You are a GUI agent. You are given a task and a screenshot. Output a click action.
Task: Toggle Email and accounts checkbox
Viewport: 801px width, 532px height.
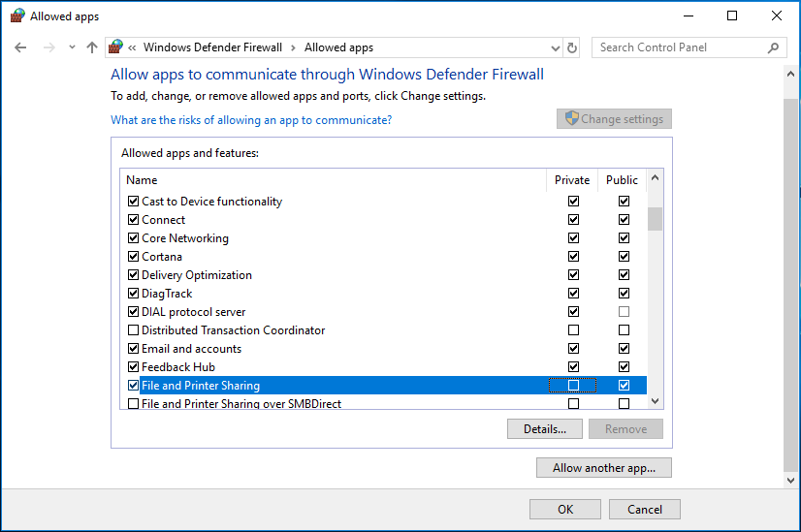133,348
